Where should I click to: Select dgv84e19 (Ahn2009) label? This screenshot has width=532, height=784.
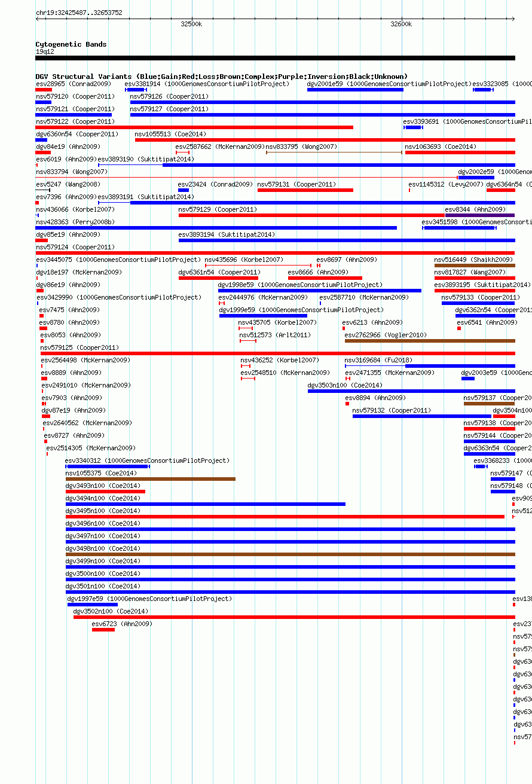point(68,147)
